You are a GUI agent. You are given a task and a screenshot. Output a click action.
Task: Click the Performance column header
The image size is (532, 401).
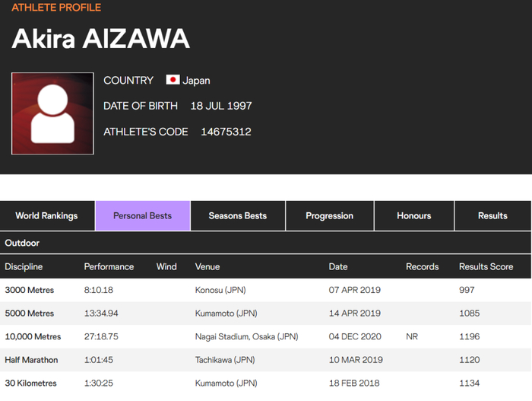click(109, 267)
